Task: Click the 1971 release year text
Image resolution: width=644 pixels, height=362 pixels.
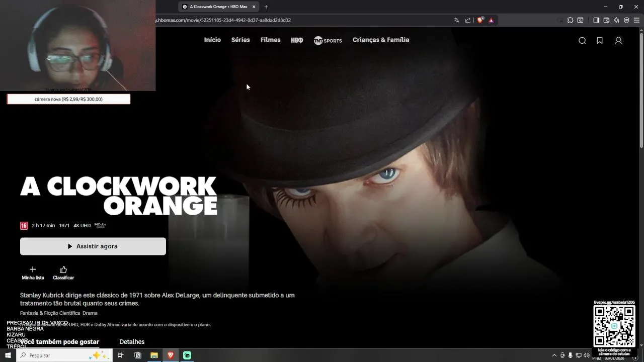Action: (64, 226)
